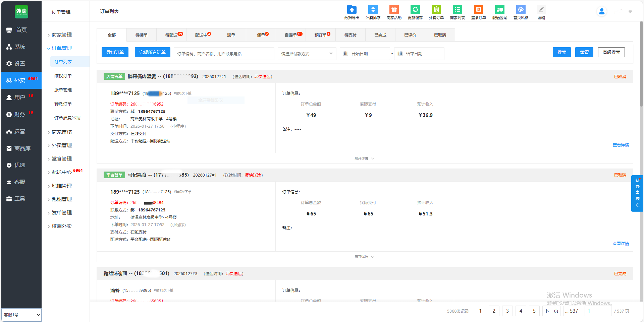Open the 配送区域 delivery truck icon

point(499,10)
